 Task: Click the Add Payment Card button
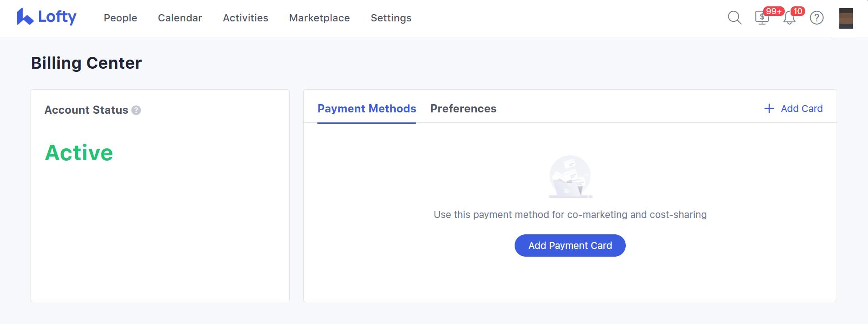coord(570,245)
